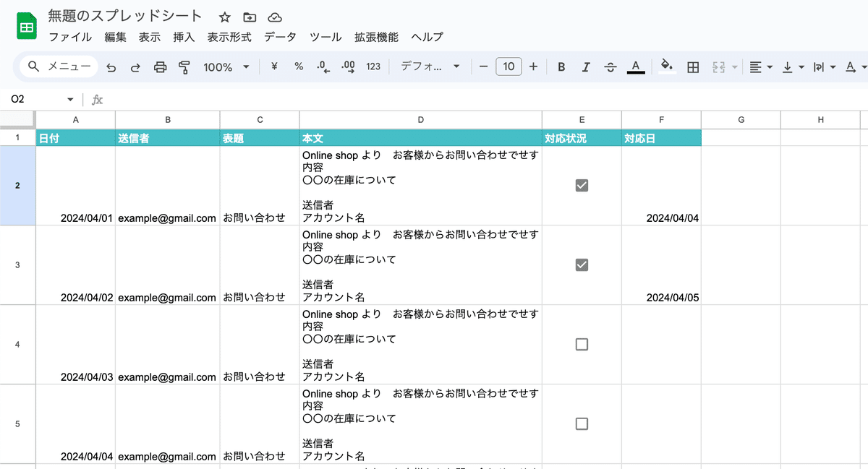The height and width of the screenshot is (469, 868).
Task: Apply italic formatting
Action: tap(586, 66)
